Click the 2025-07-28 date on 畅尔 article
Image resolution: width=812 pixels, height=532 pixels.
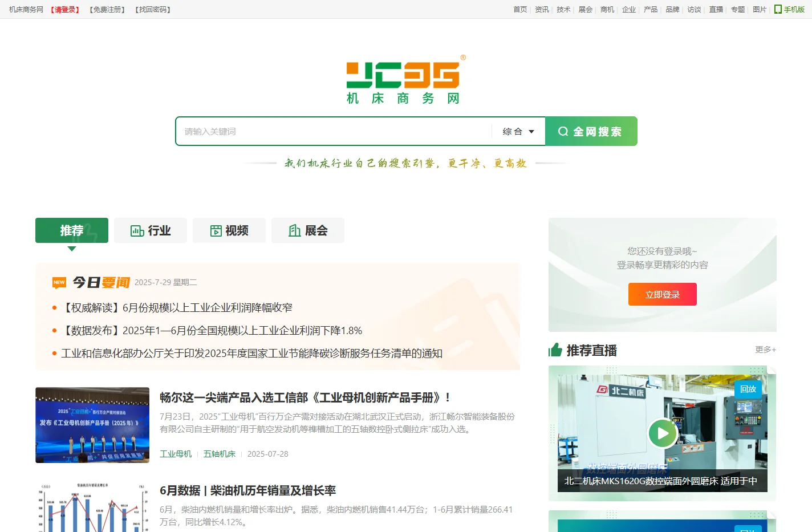(x=268, y=454)
